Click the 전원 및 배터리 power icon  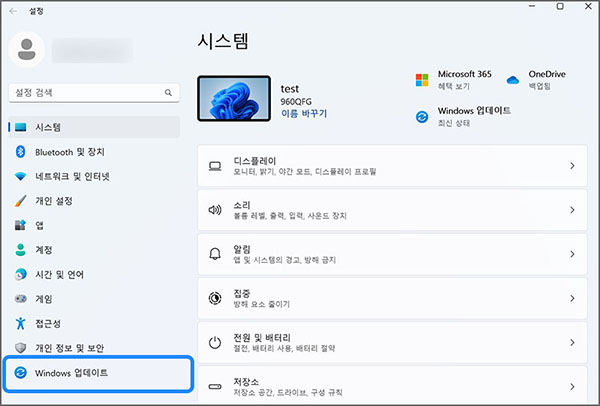(x=215, y=342)
